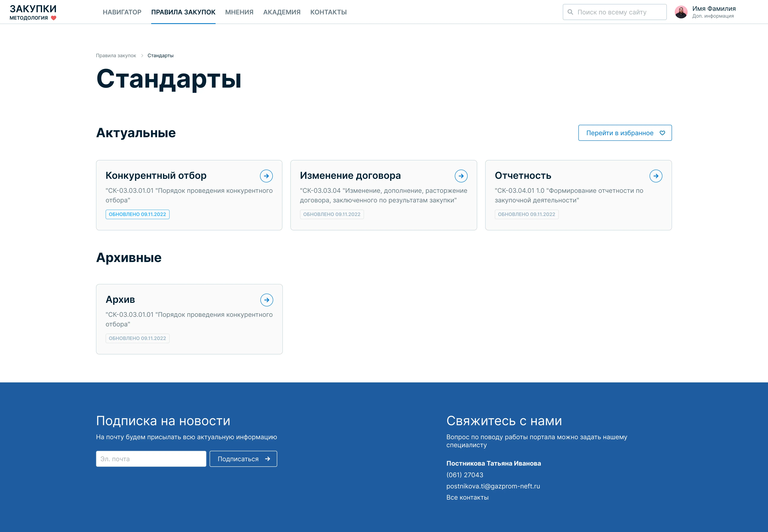Open the Все контакты link
The image size is (768, 532).
(x=467, y=497)
